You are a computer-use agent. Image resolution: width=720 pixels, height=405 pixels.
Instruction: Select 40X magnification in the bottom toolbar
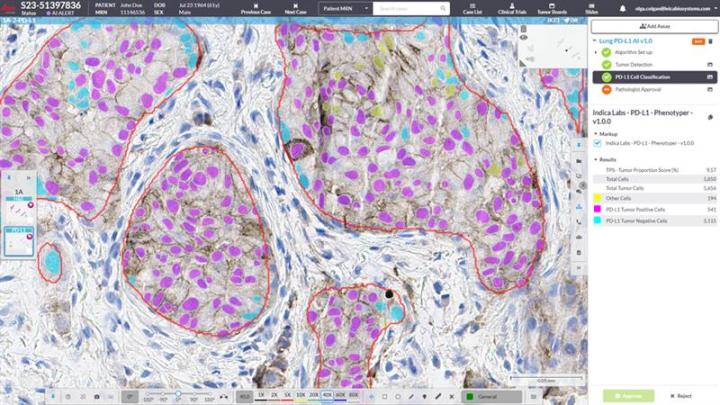tap(327, 396)
